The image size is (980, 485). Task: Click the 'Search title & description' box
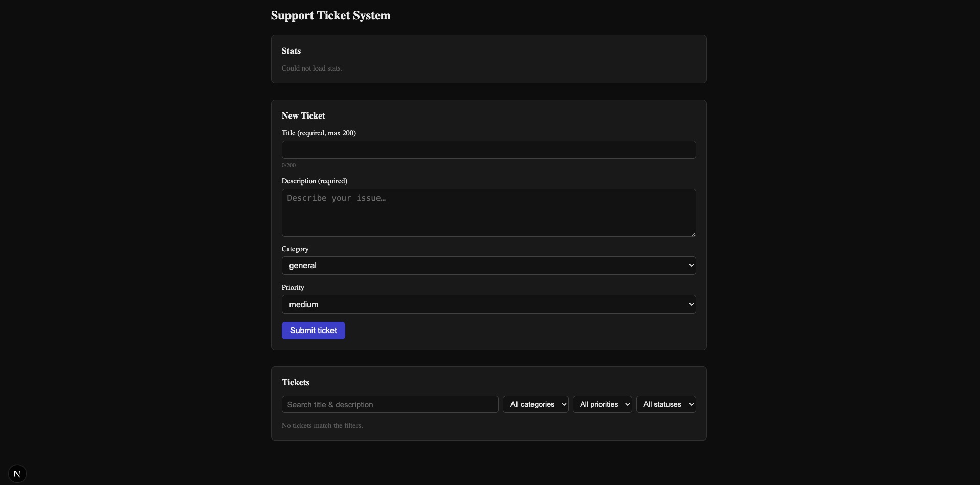tap(390, 404)
